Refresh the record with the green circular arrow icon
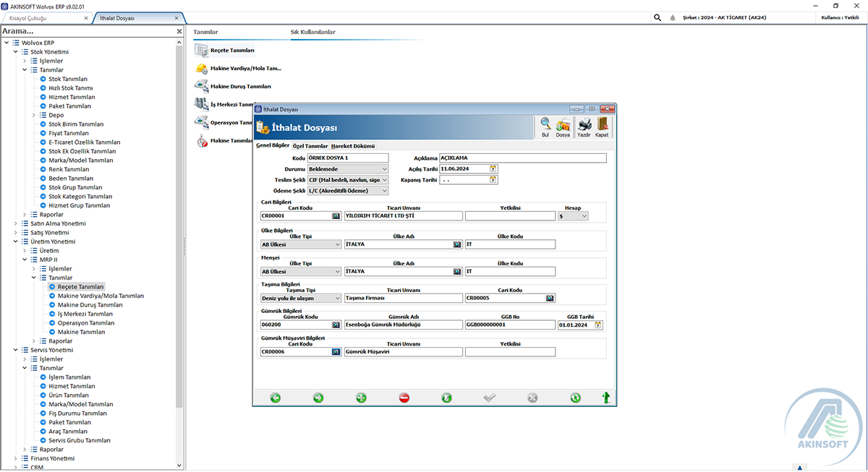Image resolution: width=868 pixels, height=472 pixels. pyautogui.click(x=575, y=398)
